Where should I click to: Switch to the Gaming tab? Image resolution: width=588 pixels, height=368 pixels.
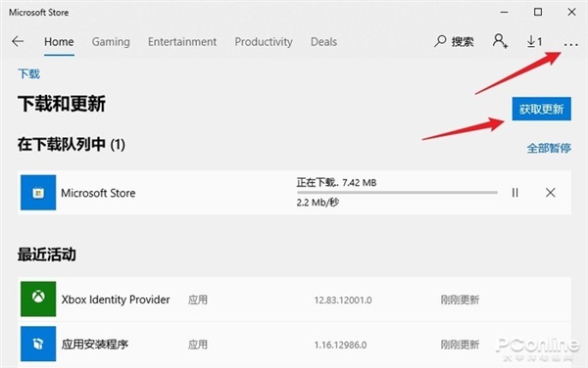[x=111, y=41]
